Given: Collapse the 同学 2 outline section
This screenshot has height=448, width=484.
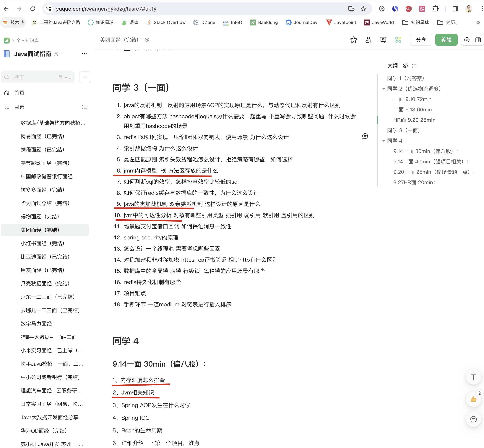Looking at the screenshot, I should pos(384,89).
